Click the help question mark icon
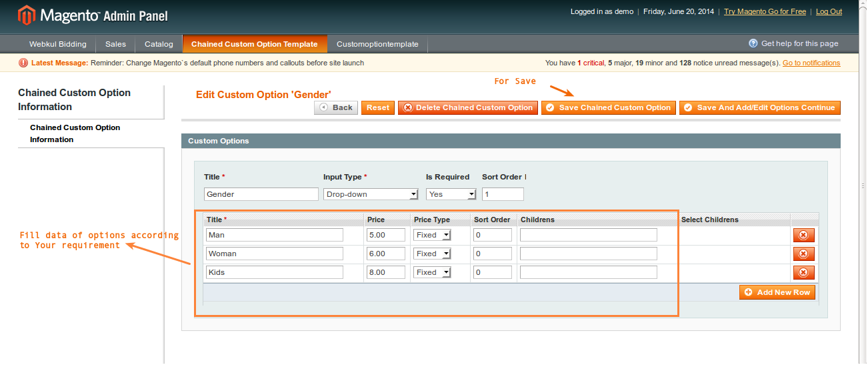 tap(753, 43)
